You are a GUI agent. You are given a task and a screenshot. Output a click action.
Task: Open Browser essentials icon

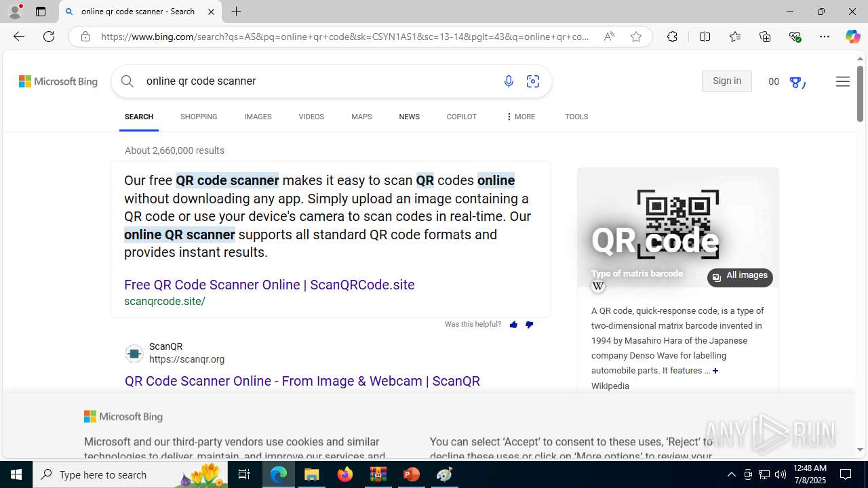click(x=795, y=37)
